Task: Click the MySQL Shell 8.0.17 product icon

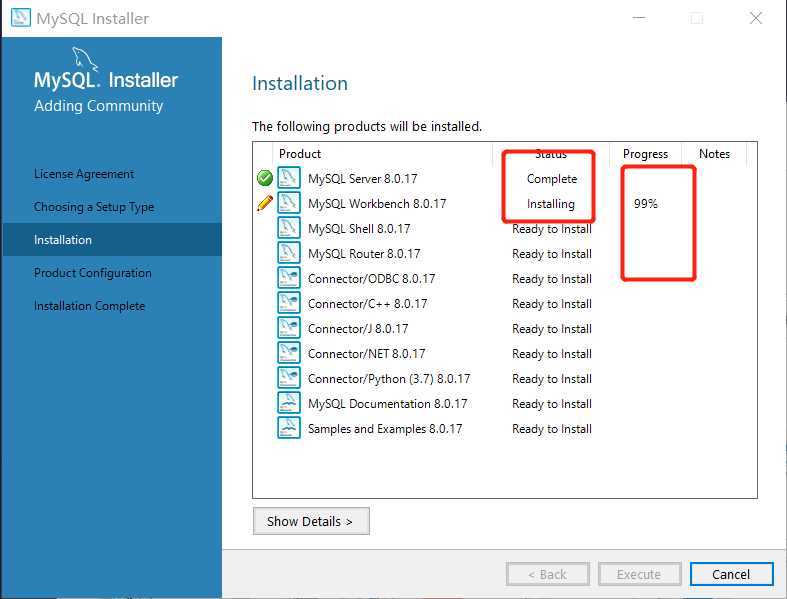Action: pyautogui.click(x=289, y=228)
